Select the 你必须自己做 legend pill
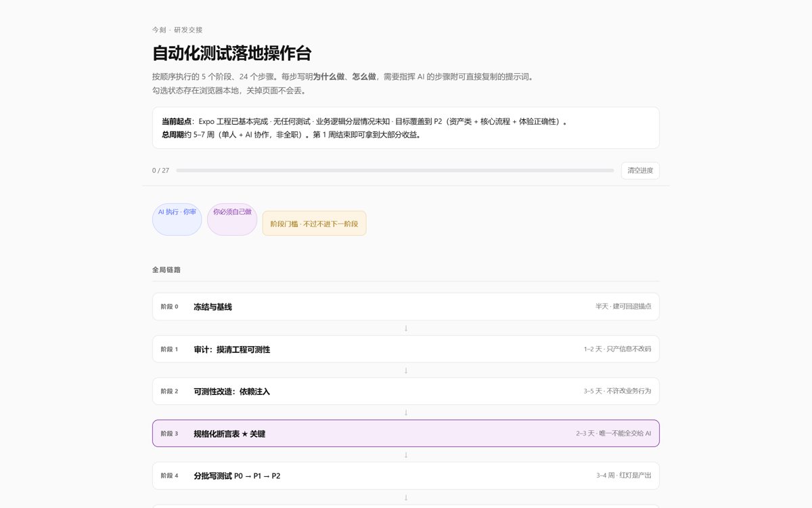Image resolution: width=812 pixels, height=508 pixels. [x=232, y=219]
